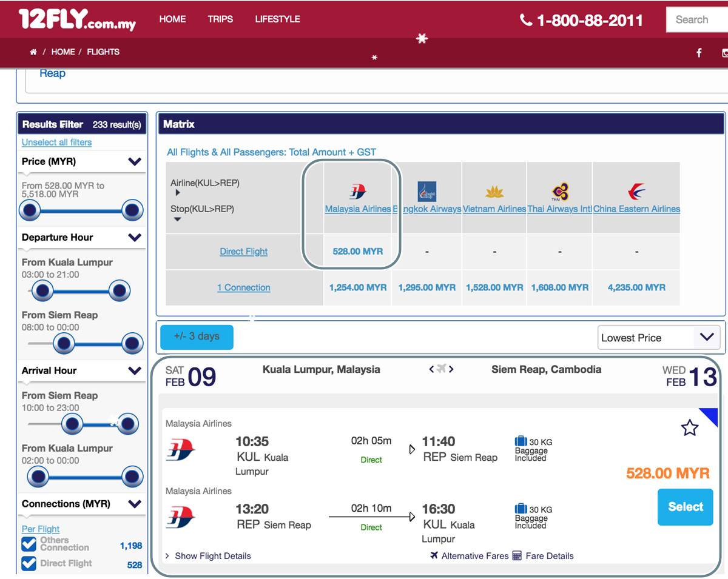
Task: Click the China Eastern Airlines link
Action: click(x=636, y=209)
